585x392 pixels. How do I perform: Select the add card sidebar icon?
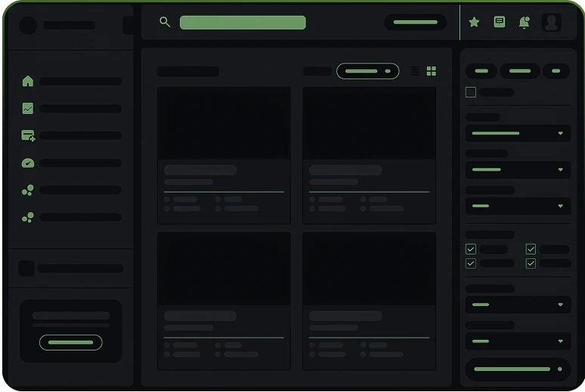point(28,135)
